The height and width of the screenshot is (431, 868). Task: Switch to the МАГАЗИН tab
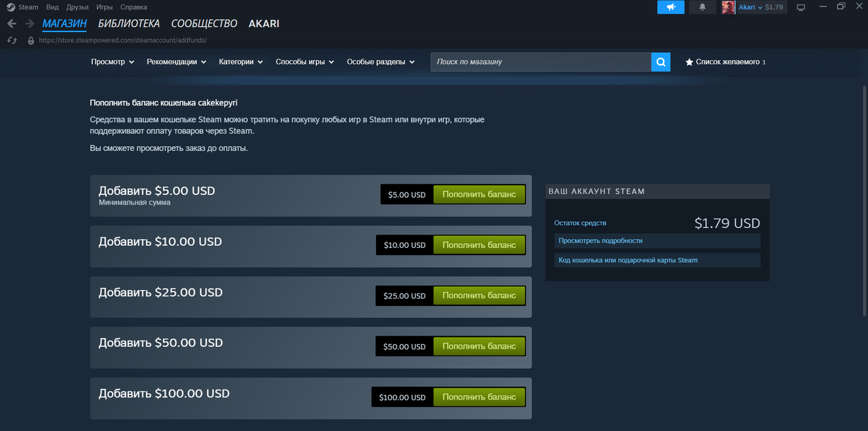[x=64, y=24]
